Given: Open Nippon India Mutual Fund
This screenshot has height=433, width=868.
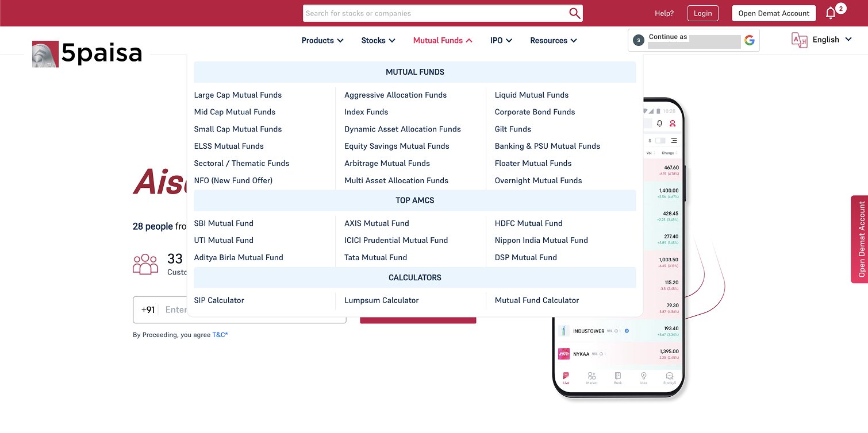Looking at the screenshot, I should (x=541, y=240).
